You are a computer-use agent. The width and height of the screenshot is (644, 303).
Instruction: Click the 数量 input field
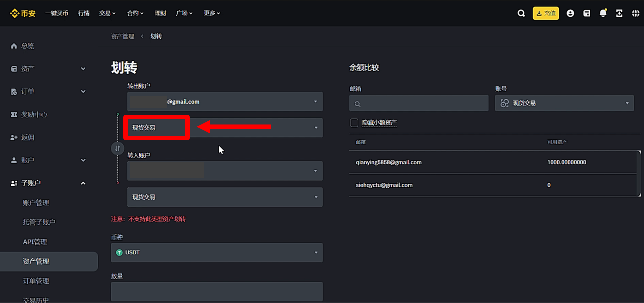[217, 292]
